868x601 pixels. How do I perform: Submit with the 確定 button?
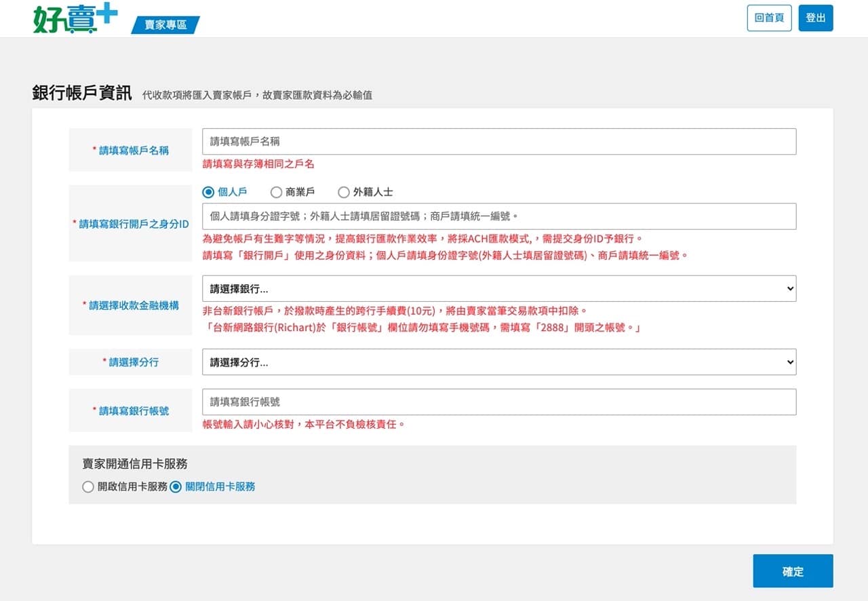coord(793,571)
